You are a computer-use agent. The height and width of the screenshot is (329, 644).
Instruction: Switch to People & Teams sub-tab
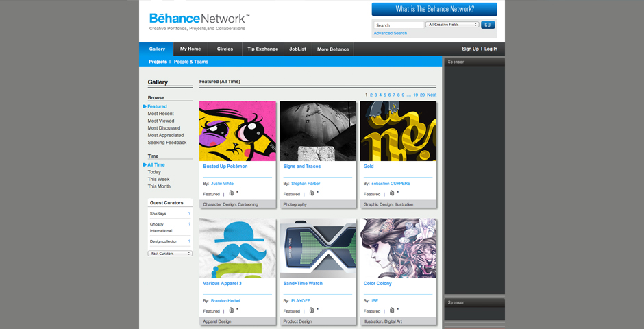pos(191,62)
